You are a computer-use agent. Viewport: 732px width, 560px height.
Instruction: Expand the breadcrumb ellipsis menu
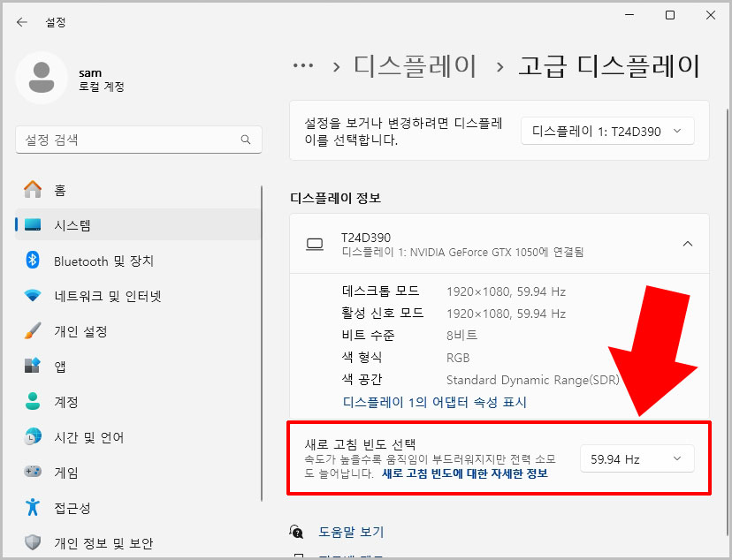(x=302, y=64)
